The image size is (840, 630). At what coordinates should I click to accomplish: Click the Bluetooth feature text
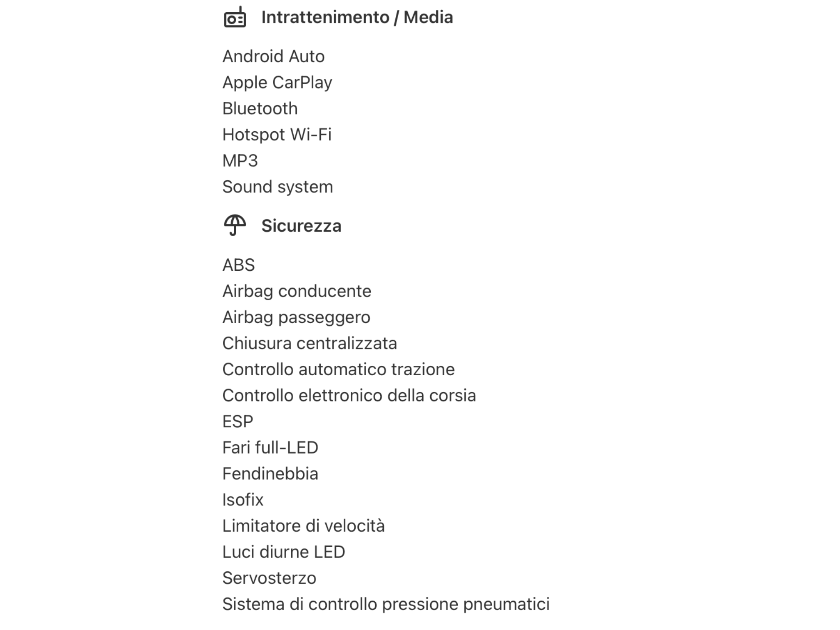point(260,109)
